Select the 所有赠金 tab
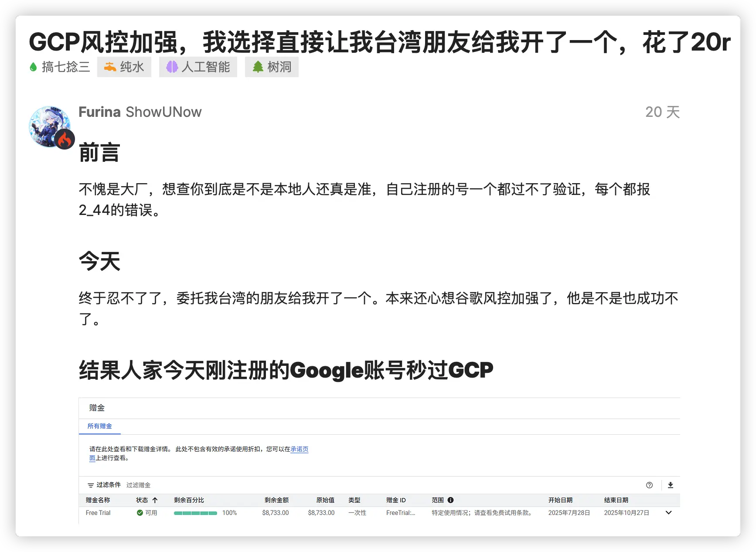This screenshot has height=552, width=756. point(100,426)
